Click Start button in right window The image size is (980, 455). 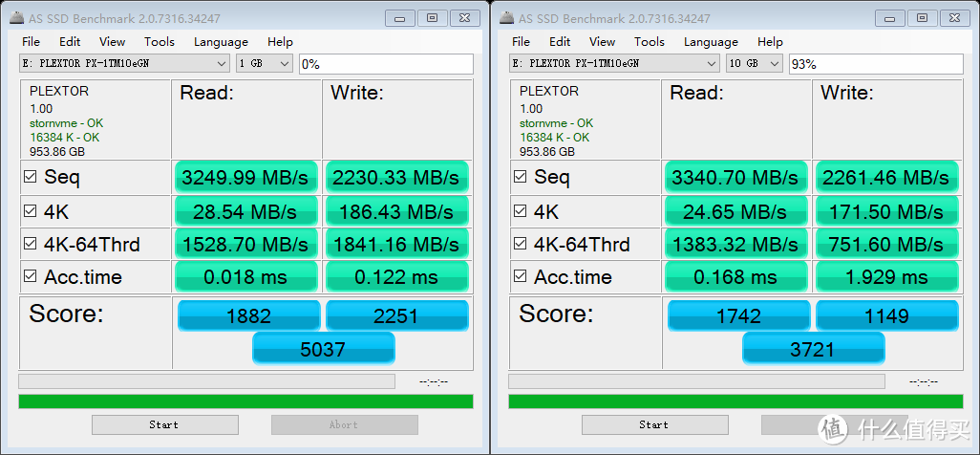pos(655,424)
